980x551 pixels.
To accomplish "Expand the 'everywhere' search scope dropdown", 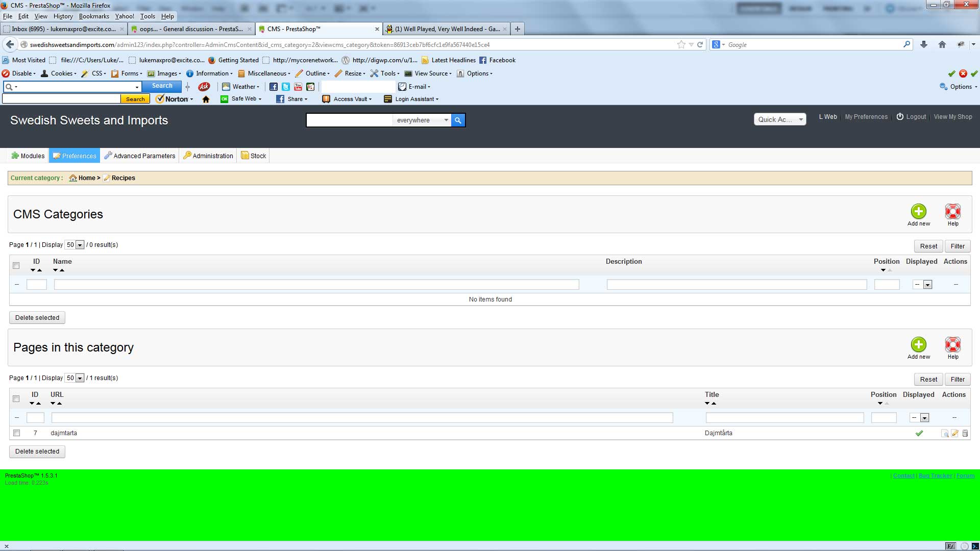I will coord(422,120).
